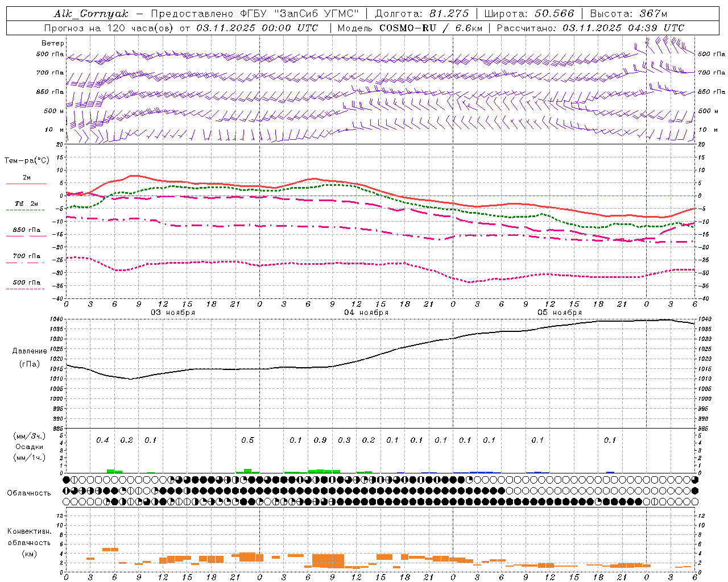The width and height of the screenshot is (728, 582).
Task: Click the 850 гПа temperature legend entry
Action: 26,231
